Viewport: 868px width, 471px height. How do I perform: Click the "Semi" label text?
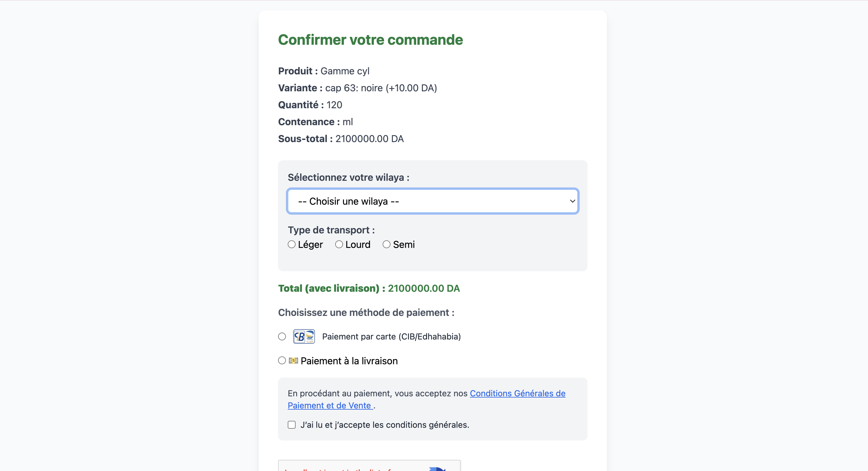pos(404,245)
